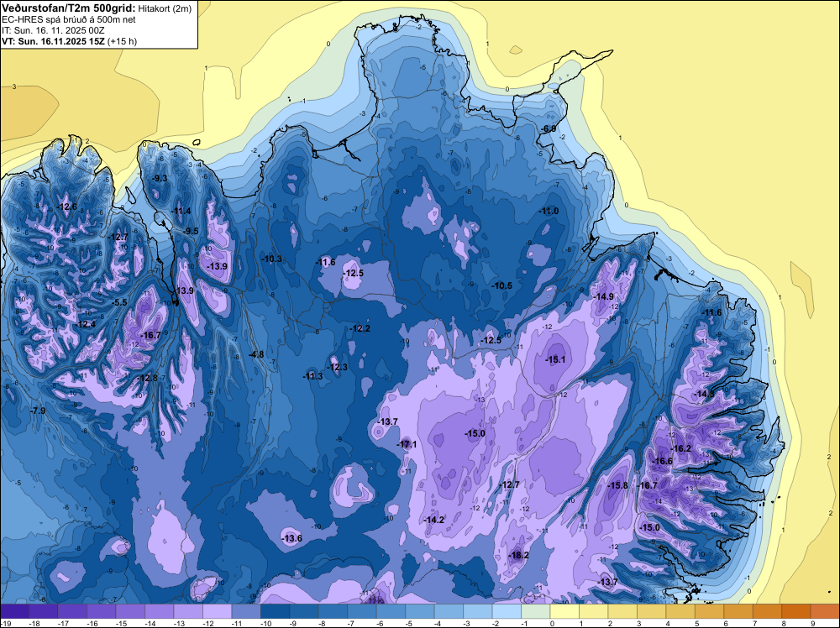Pick legend swatch between 4 and 5
The image size is (840, 628).
click(x=680, y=611)
